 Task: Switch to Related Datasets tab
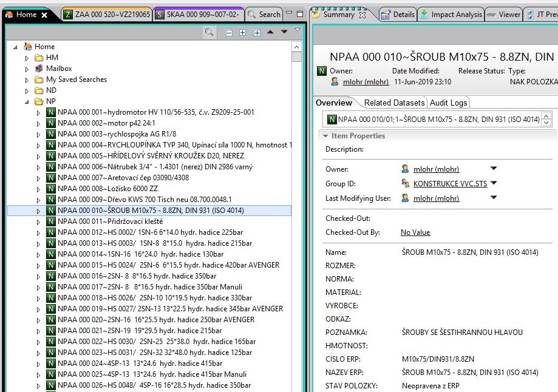pyautogui.click(x=394, y=103)
